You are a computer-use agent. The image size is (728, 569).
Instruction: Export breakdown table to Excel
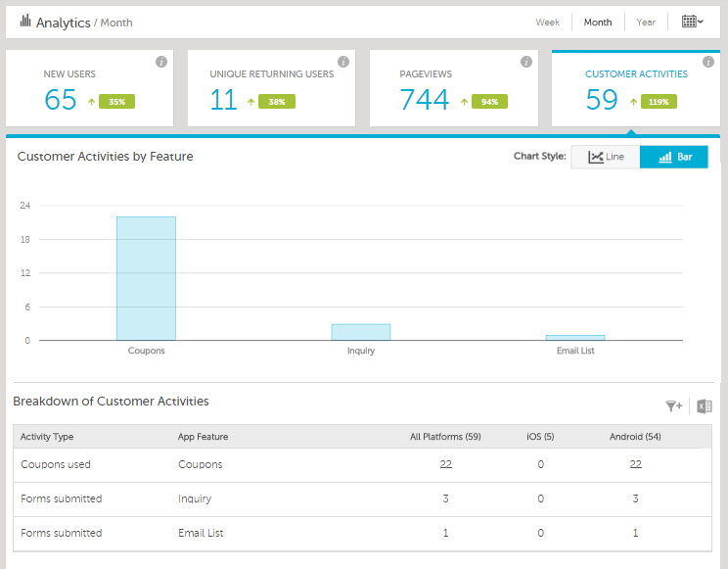(704, 406)
